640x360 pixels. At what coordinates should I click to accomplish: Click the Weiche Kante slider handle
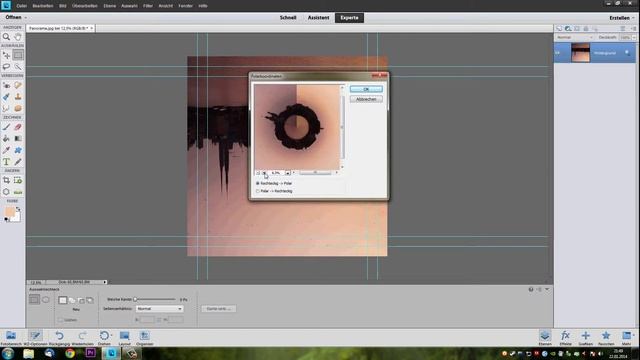pyautogui.click(x=135, y=299)
